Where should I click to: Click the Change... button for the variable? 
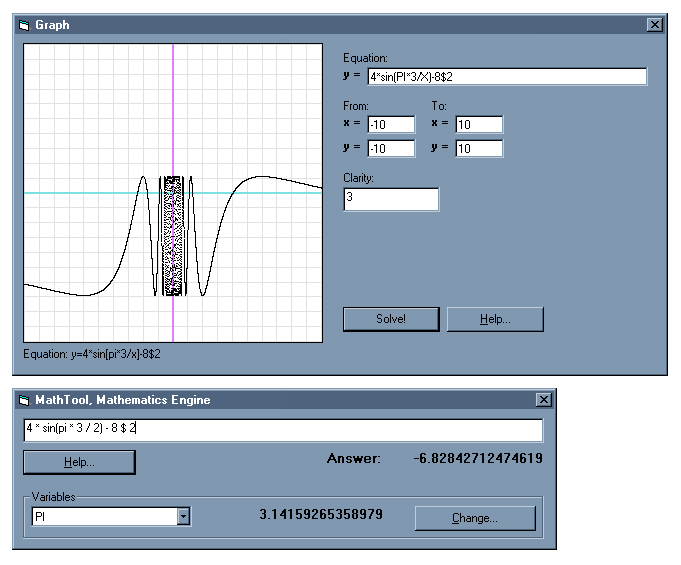[475, 518]
